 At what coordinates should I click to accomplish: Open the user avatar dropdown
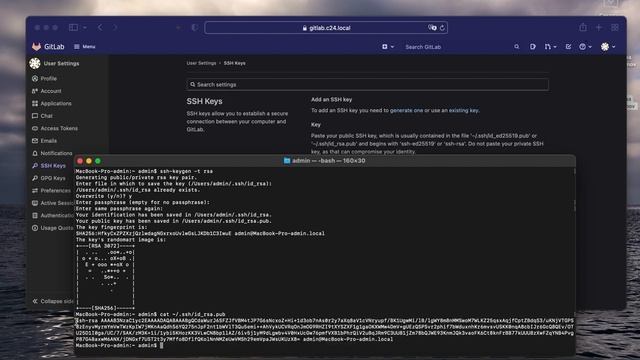coord(608,47)
